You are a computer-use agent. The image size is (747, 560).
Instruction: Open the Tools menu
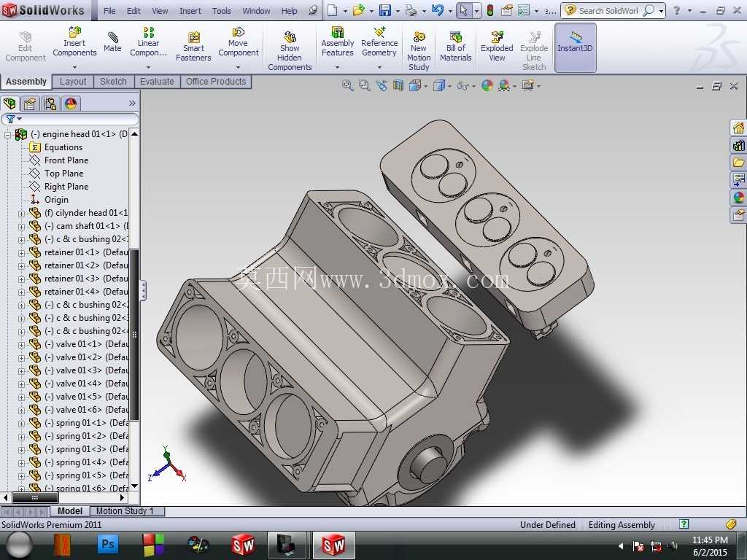point(222,10)
